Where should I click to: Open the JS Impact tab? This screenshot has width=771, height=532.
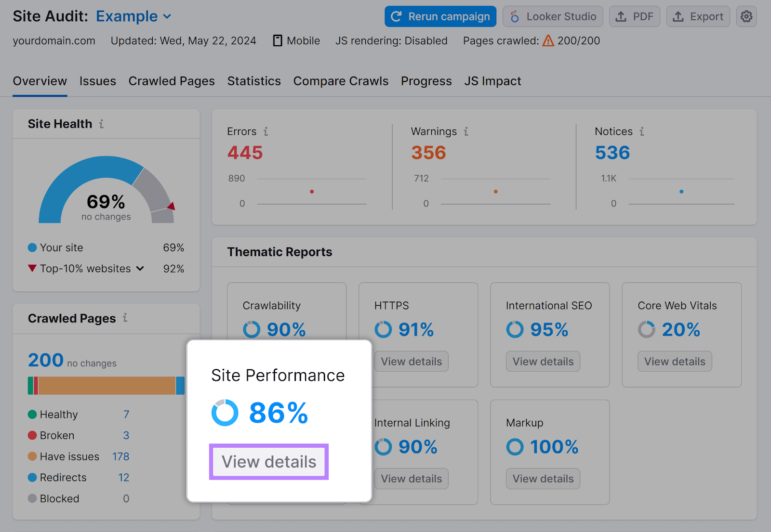point(492,81)
